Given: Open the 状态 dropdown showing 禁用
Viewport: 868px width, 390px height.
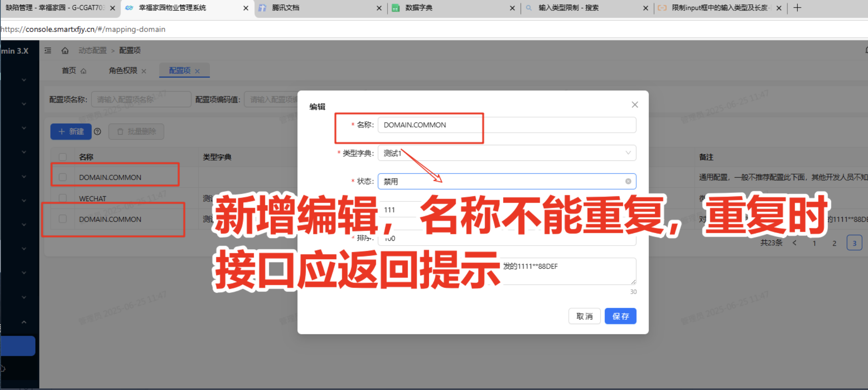Looking at the screenshot, I should 501,181.
